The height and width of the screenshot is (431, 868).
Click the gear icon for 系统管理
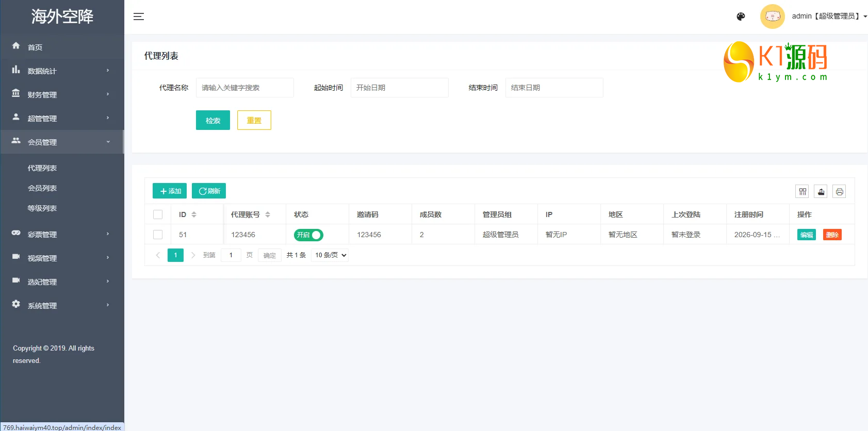click(x=16, y=304)
